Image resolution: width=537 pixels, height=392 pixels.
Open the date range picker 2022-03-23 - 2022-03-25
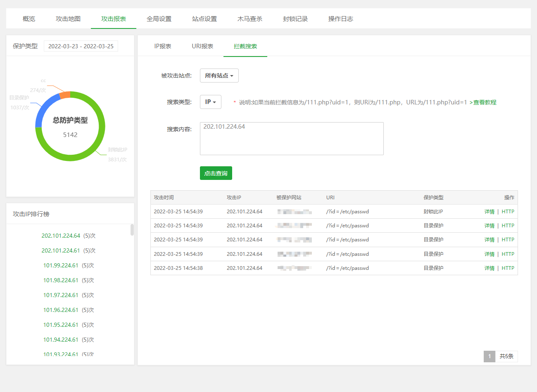[x=81, y=46]
